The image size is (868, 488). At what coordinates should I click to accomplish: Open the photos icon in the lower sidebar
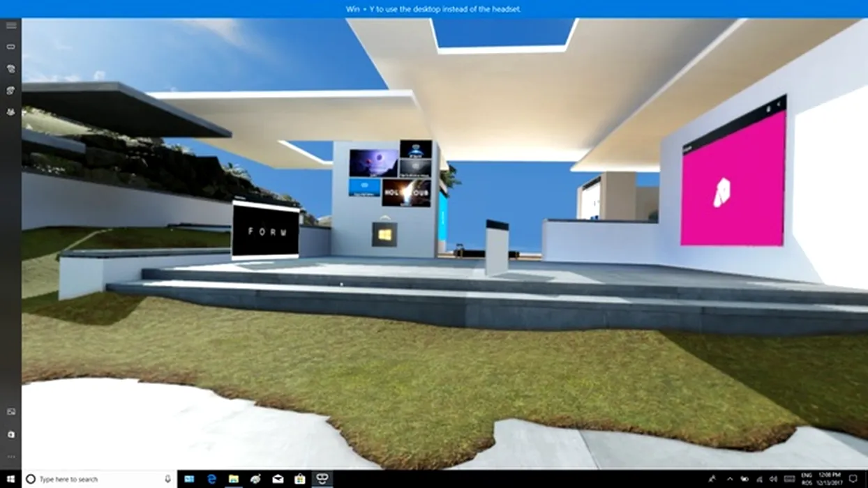pos(10,412)
